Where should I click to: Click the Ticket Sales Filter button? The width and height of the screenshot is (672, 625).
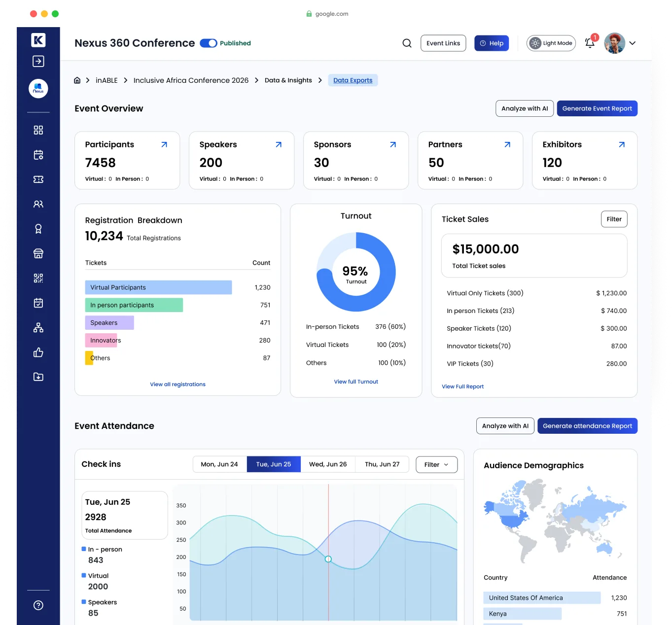[614, 219]
